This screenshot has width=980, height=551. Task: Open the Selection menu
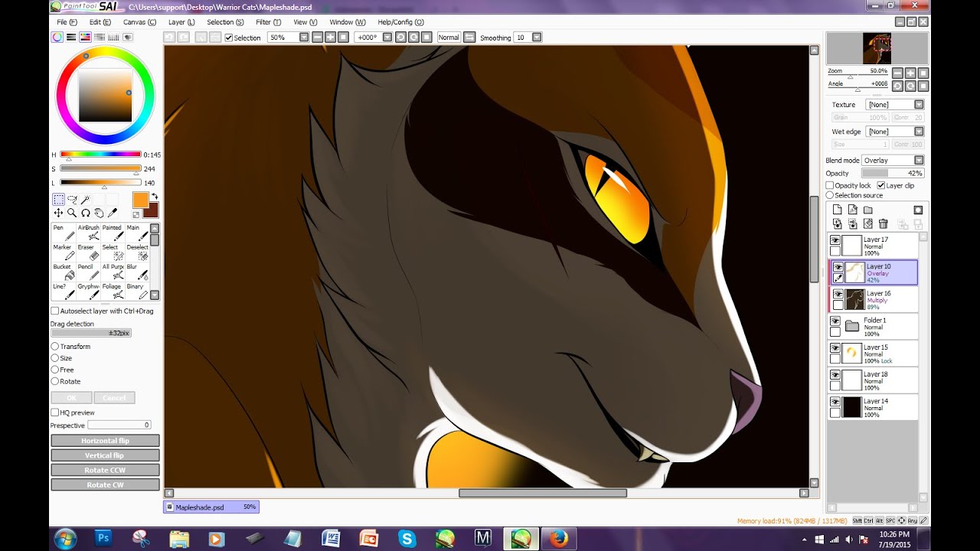pos(225,22)
